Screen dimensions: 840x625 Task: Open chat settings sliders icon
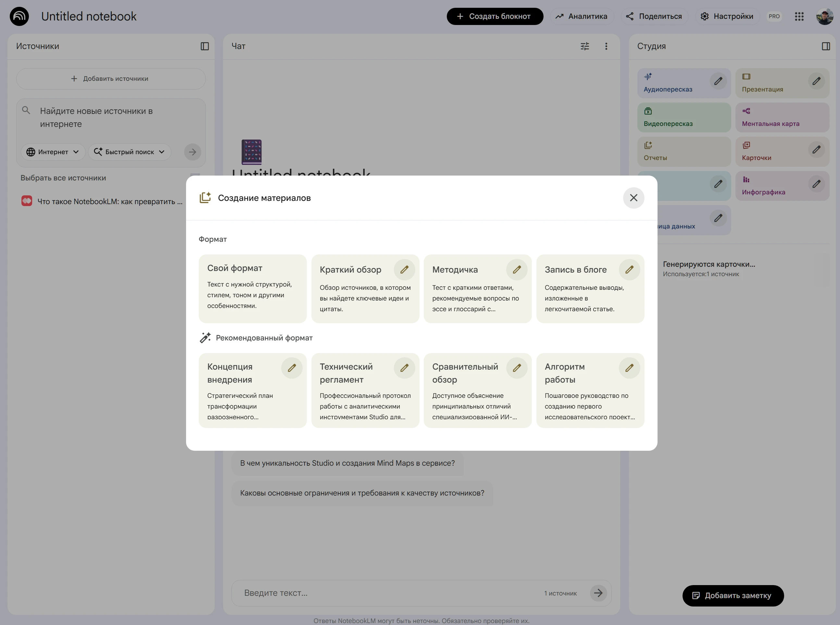(585, 46)
